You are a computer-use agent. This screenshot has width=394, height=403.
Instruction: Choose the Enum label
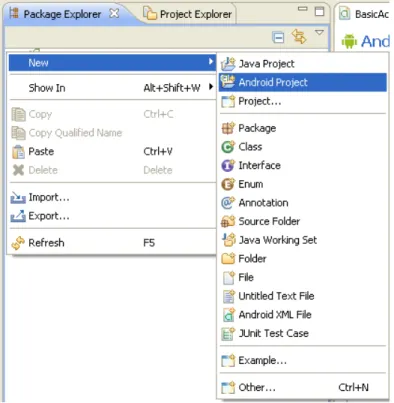pyautogui.click(x=251, y=184)
